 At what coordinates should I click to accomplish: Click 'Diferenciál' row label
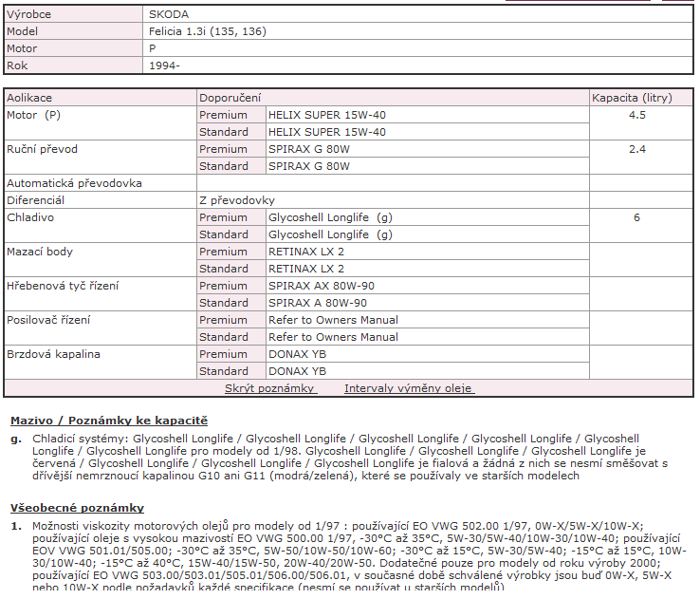[35, 200]
